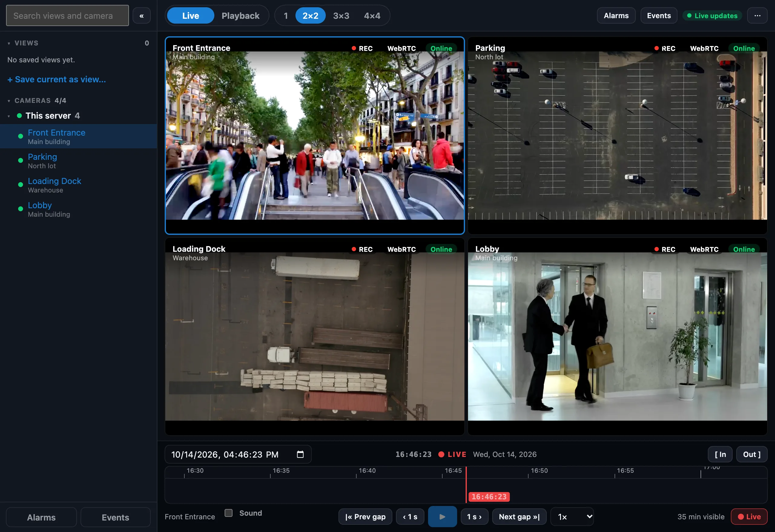This screenshot has width=775, height=532.
Task: Set the In marker
Action: click(720, 454)
